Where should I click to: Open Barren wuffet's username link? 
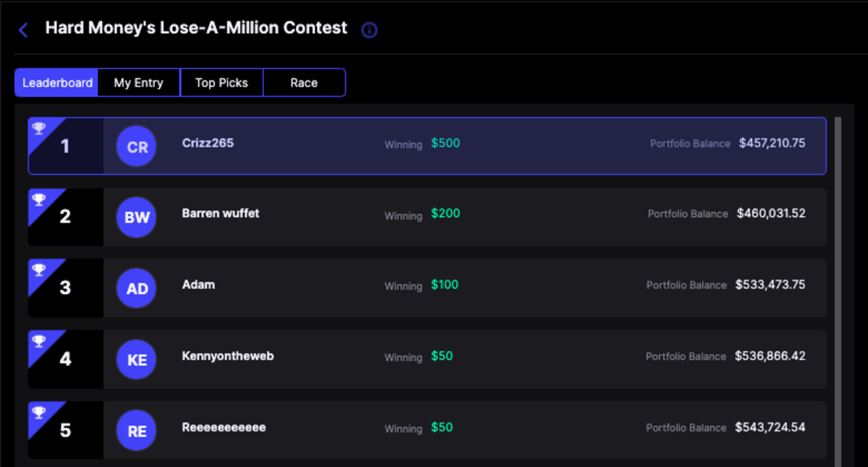pos(221,214)
